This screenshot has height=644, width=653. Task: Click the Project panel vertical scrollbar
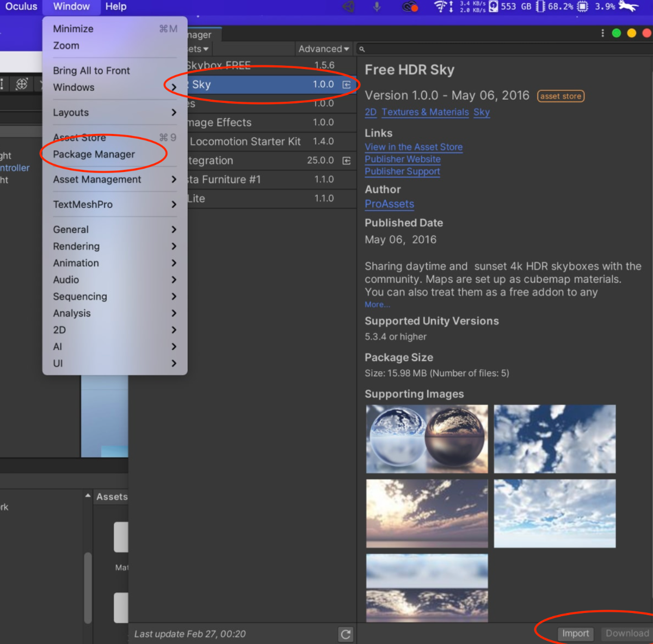tap(88, 588)
